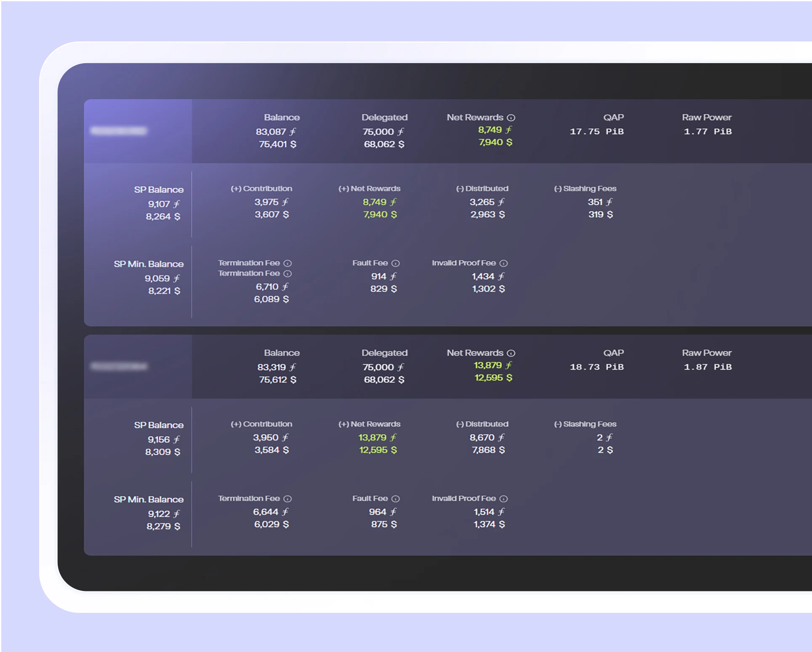Expand the SP Balance row in the second card
812x652 pixels.
(158, 425)
